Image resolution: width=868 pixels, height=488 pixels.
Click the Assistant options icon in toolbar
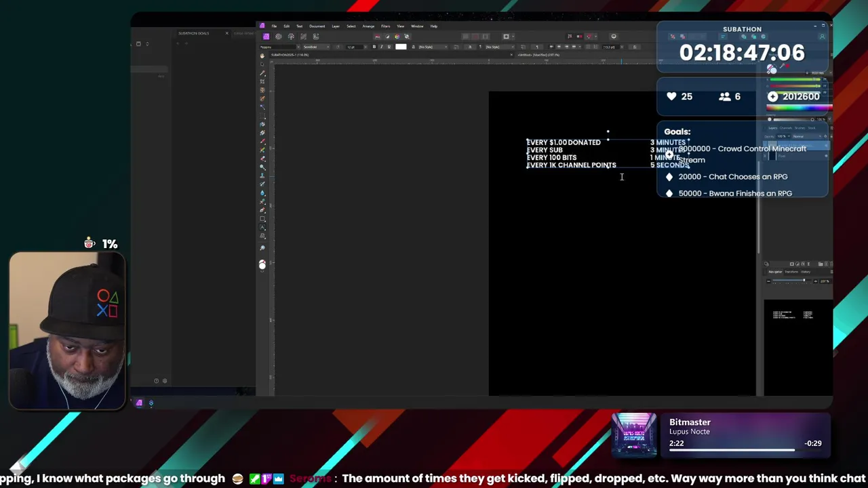click(614, 37)
